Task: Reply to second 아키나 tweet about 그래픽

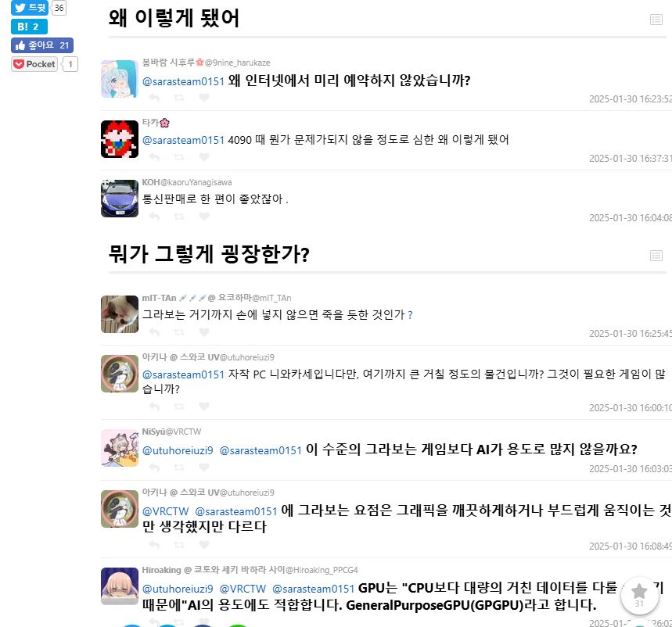Action: click(x=154, y=545)
